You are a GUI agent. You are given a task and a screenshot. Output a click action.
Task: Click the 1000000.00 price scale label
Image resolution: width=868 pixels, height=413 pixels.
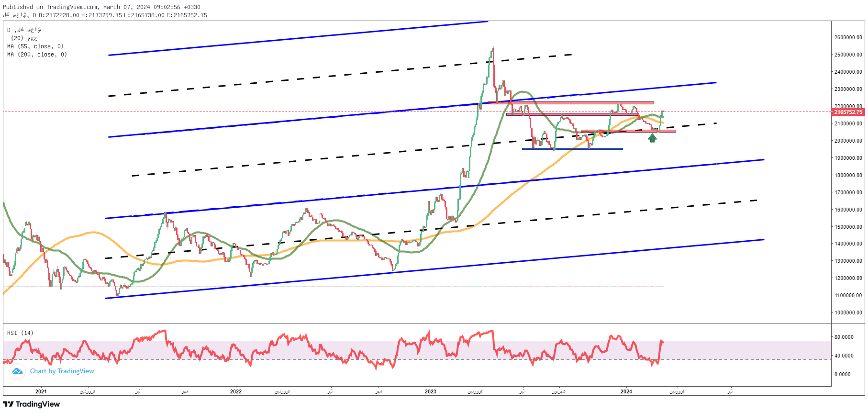tap(848, 313)
